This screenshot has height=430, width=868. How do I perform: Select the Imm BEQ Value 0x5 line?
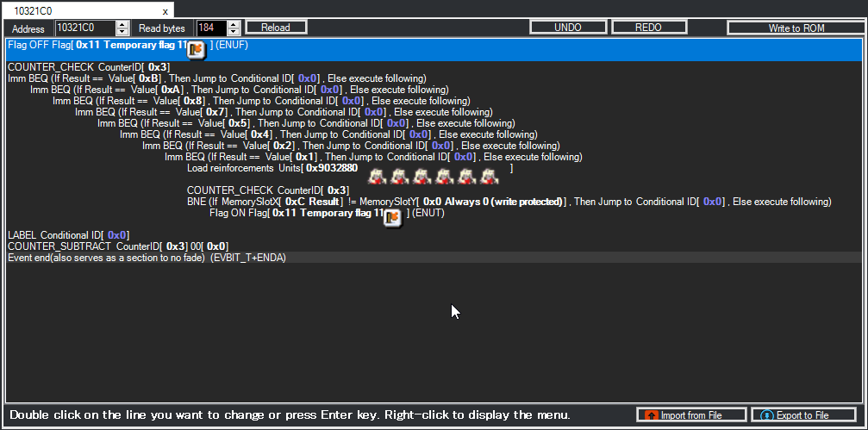pos(434,123)
